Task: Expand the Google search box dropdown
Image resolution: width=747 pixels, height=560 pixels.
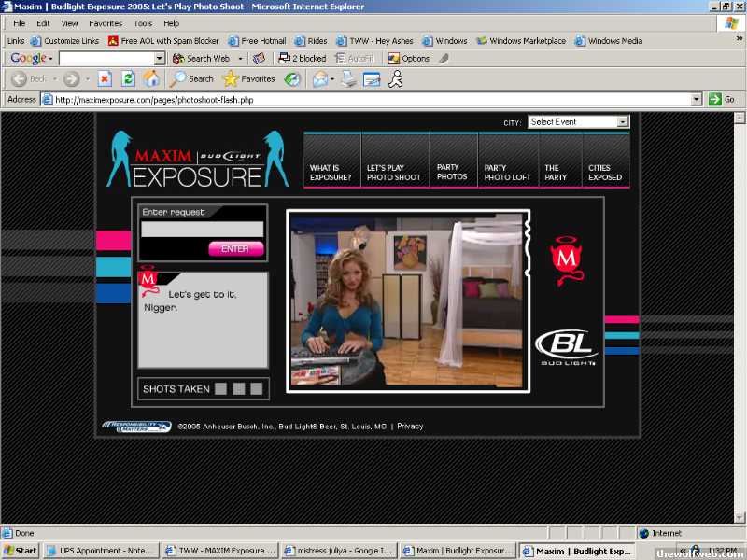Action: (x=160, y=58)
